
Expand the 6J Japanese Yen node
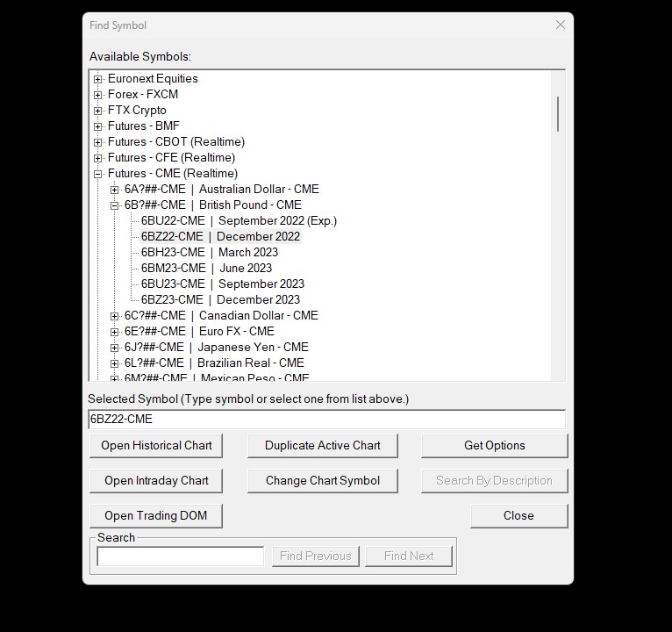coord(114,348)
